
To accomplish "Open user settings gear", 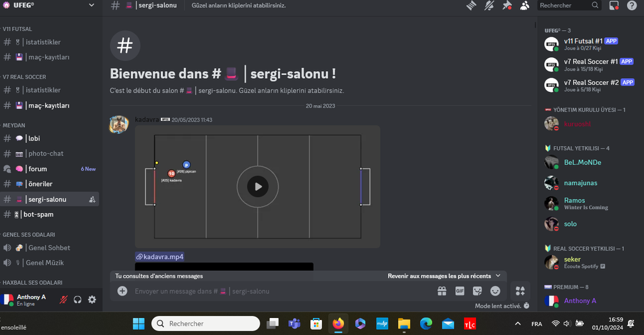I will click(x=92, y=300).
